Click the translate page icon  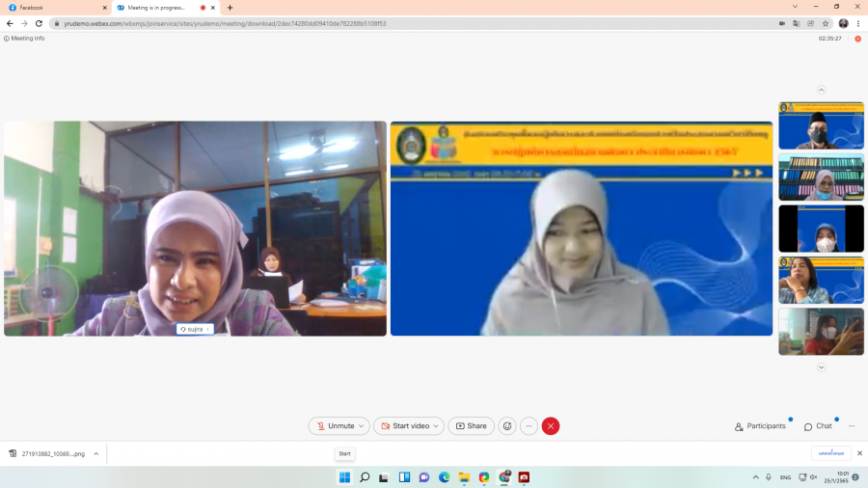click(x=796, y=23)
